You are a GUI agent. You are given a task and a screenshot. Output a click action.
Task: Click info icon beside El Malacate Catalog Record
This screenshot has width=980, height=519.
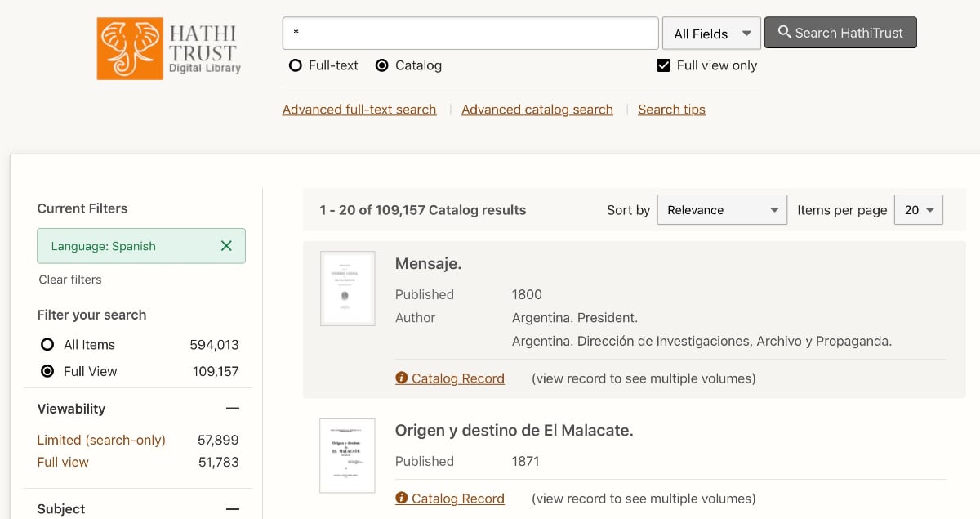coord(401,499)
